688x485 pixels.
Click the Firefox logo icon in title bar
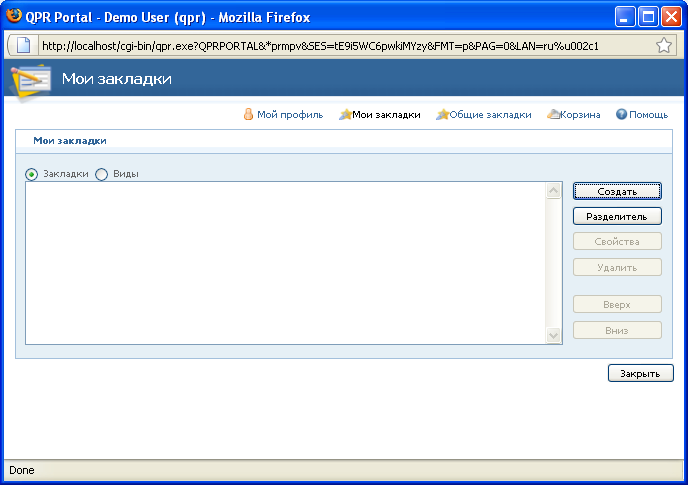tap(14, 16)
